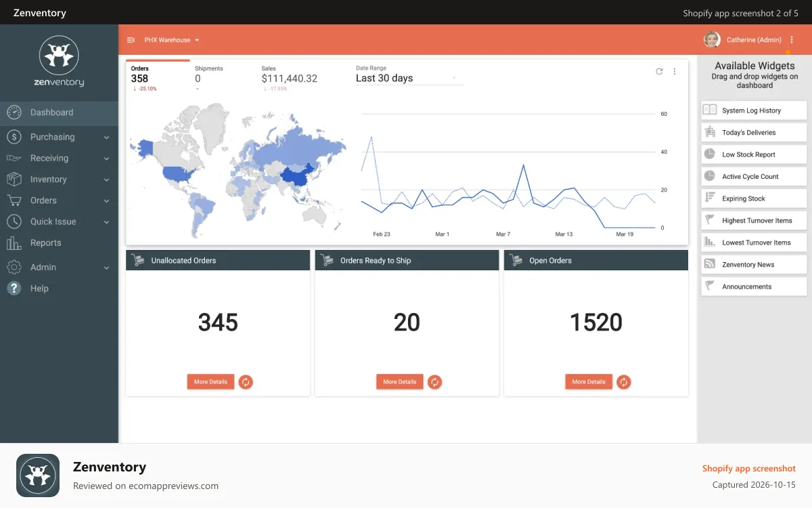This screenshot has height=508, width=812.
Task: Click the Inventory box icon
Action: (x=14, y=179)
